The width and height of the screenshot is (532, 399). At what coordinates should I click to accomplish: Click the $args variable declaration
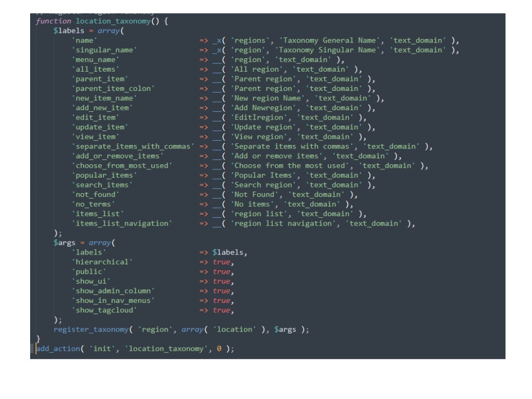pyautogui.click(x=64, y=243)
